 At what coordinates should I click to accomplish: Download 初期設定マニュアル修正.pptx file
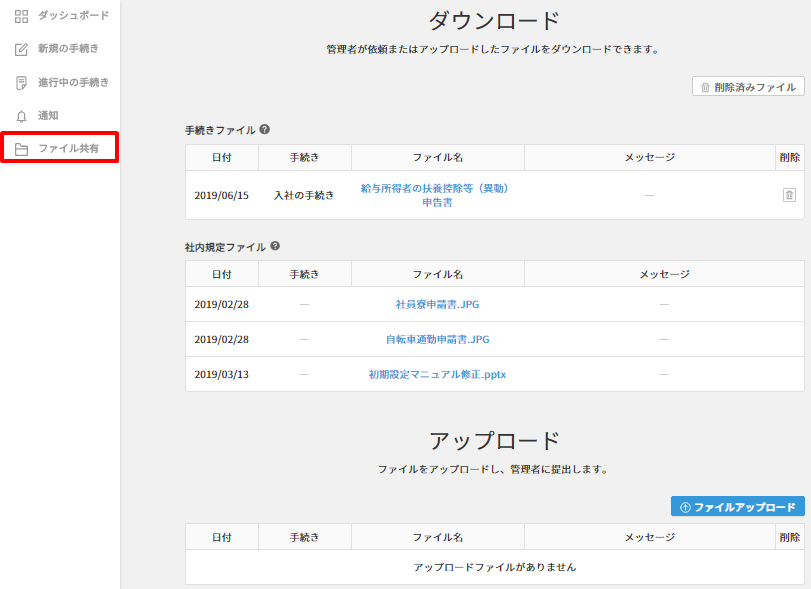(x=437, y=374)
